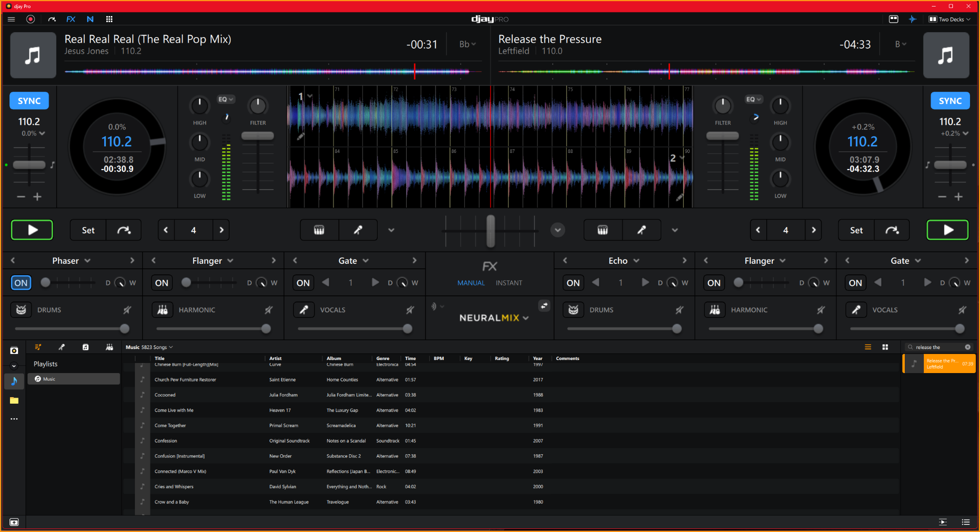This screenshot has height=532, width=980.
Task: Select the deck 2 DRUMS stem icon
Action: pyautogui.click(x=573, y=310)
